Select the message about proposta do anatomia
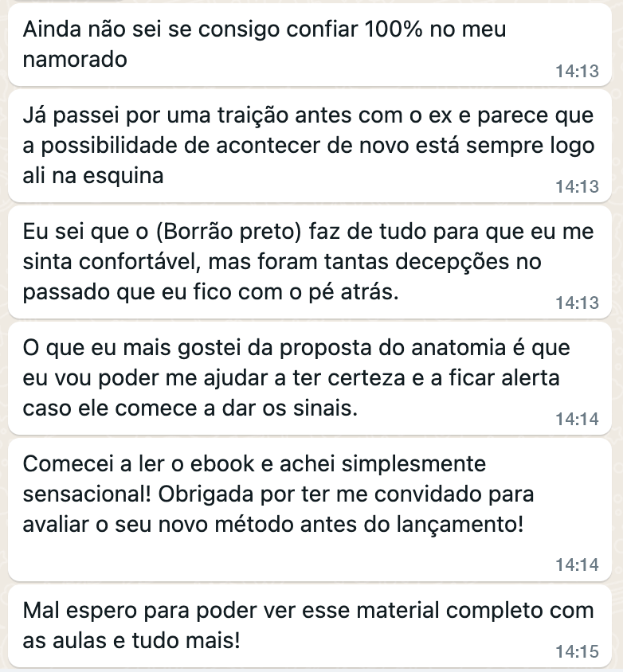This screenshot has width=623, height=672. [310, 378]
